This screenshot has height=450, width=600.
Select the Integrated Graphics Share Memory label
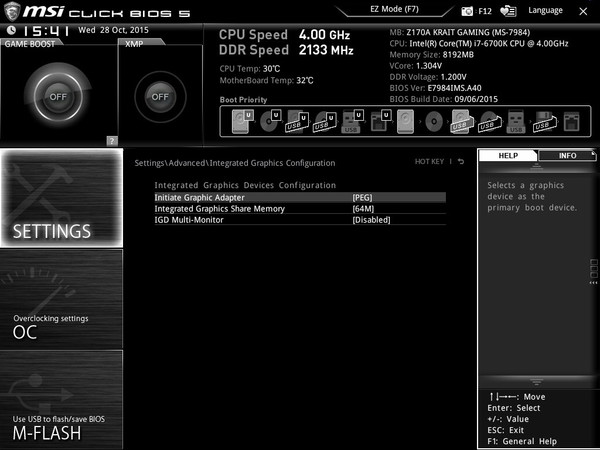pos(220,209)
